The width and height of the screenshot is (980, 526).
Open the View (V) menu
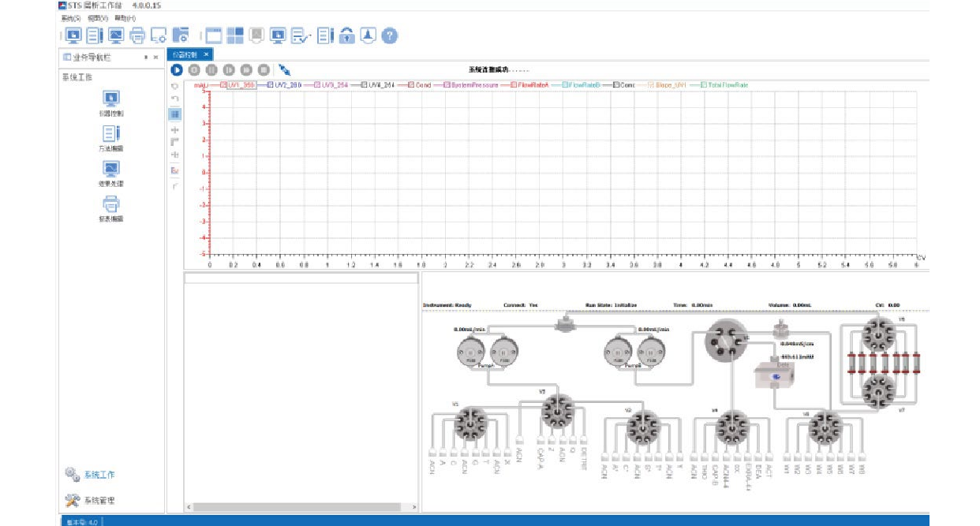pos(98,17)
